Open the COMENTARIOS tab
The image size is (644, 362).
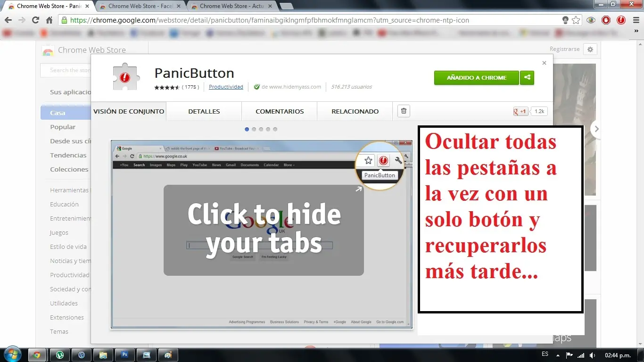[280, 111]
